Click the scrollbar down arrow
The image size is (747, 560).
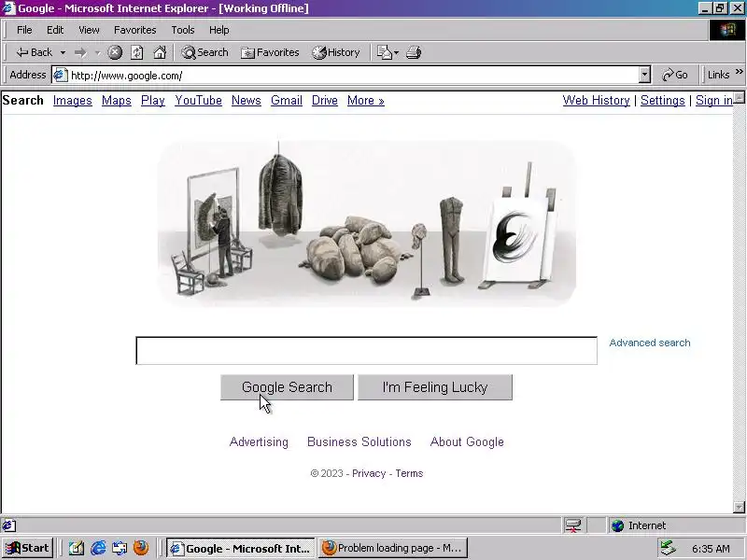[x=739, y=507]
